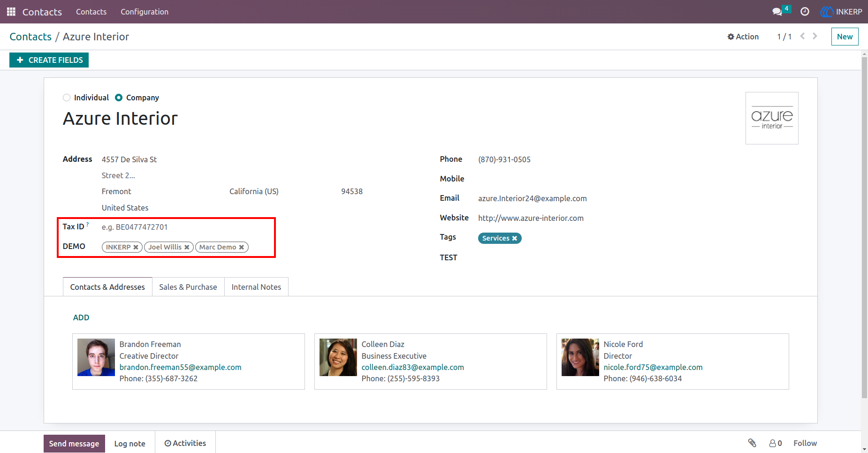Select the Individual radio button

(67, 98)
